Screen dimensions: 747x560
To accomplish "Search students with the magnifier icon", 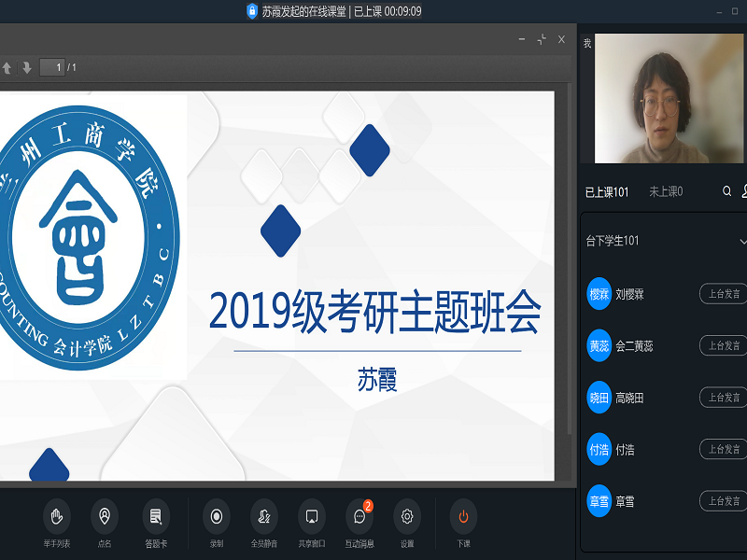I will [x=726, y=191].
